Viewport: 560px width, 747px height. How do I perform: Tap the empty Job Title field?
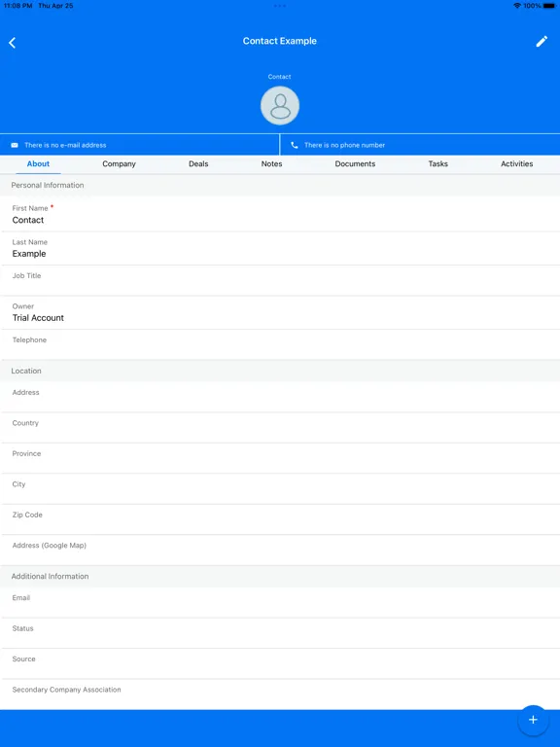[x=280, y=281]
